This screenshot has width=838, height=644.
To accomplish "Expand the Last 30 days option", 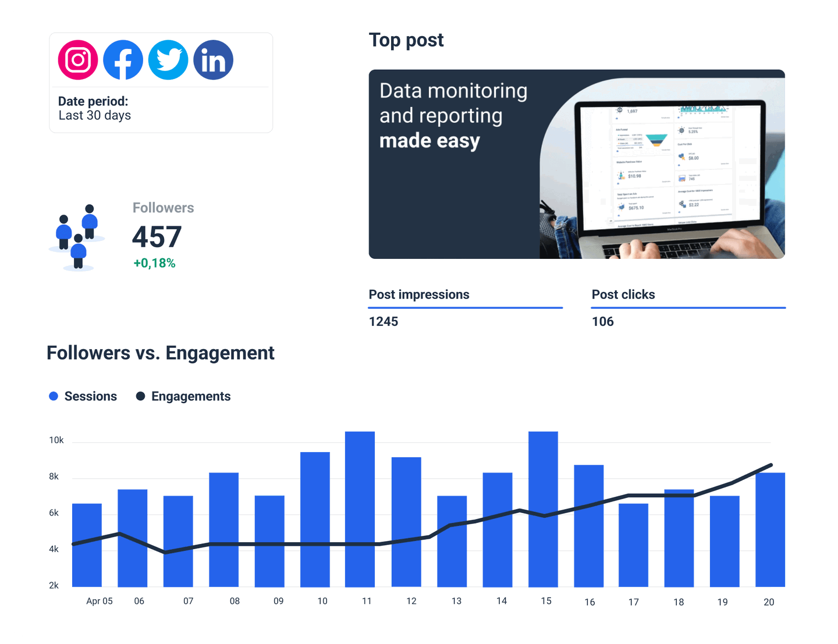I will (94, 115).
